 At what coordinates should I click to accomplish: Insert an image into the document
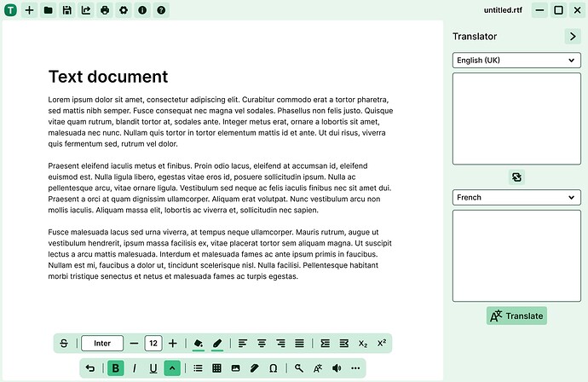point(235,368)
